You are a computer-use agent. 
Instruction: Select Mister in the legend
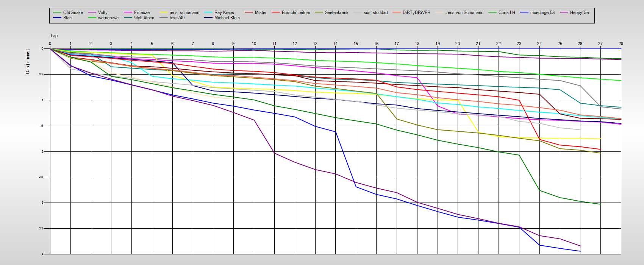pyautogui.click(x=261, y=12)
